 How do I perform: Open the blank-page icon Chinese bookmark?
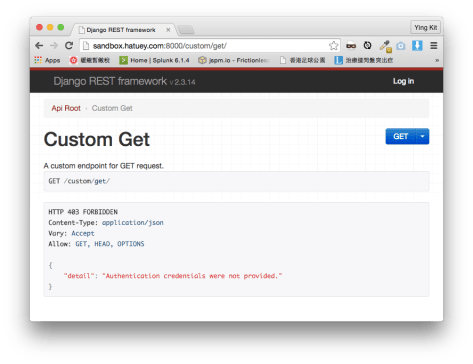point(302,60)
